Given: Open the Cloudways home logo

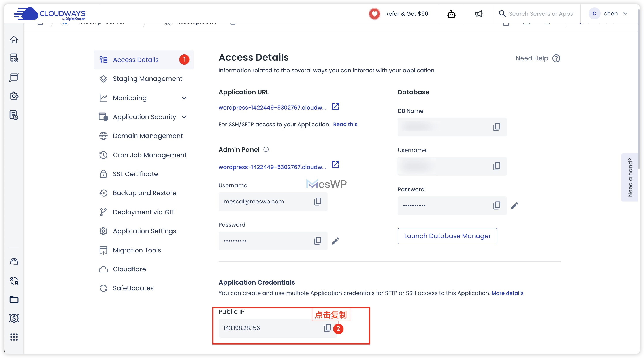Looking at the screenshot, I should pos(49,14).
